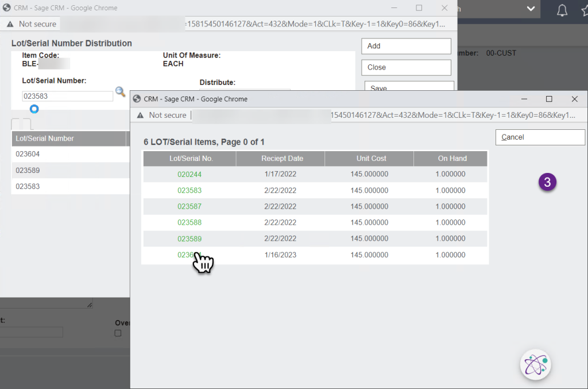Click the globe icon in the front window title bar
Image resolution: width=588 pixels, height=389 pixels.
(137, 99)
